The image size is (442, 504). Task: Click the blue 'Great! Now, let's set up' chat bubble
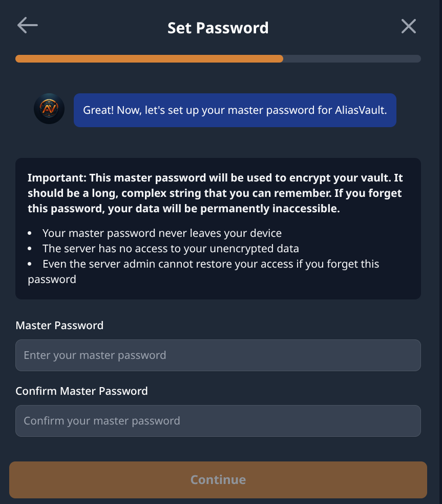tap(235, 110)
